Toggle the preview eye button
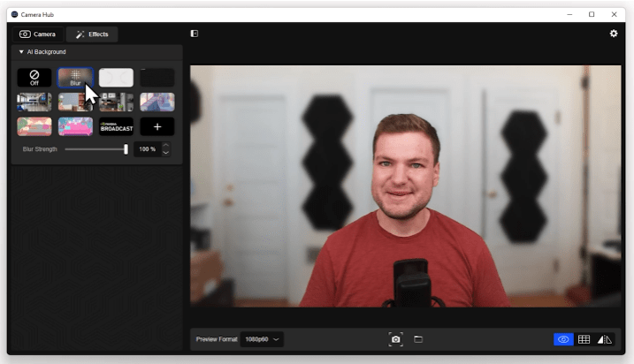The image size is (634, 364). [x=563, y=339]
